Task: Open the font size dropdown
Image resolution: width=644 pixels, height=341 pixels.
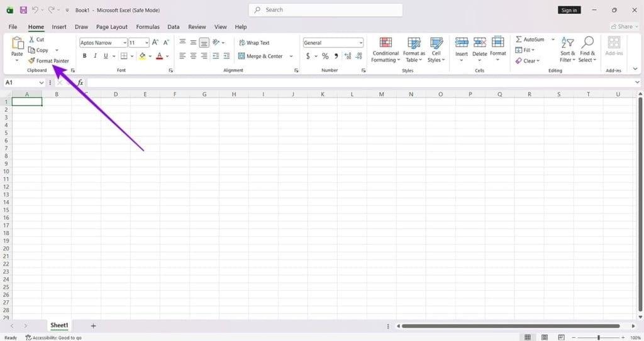Action: click(147, 43)
